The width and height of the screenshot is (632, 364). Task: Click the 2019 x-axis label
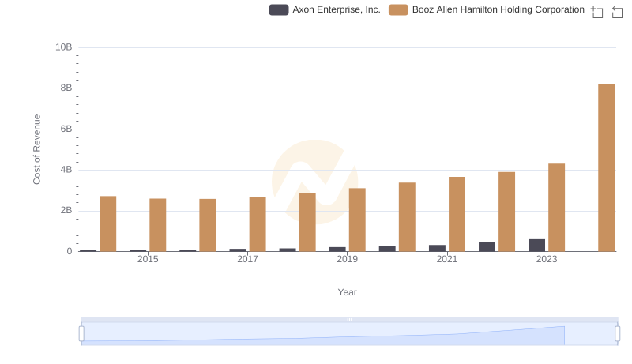(x=347, y=259)
